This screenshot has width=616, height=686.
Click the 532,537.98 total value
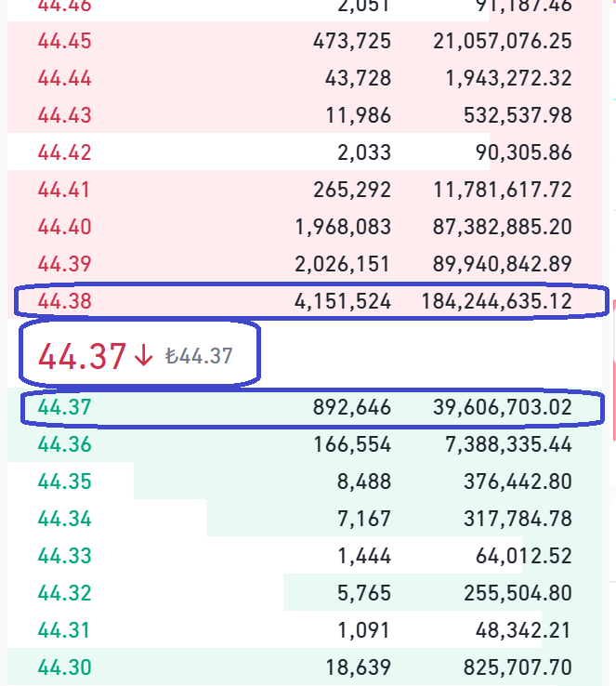pos(518,115)
